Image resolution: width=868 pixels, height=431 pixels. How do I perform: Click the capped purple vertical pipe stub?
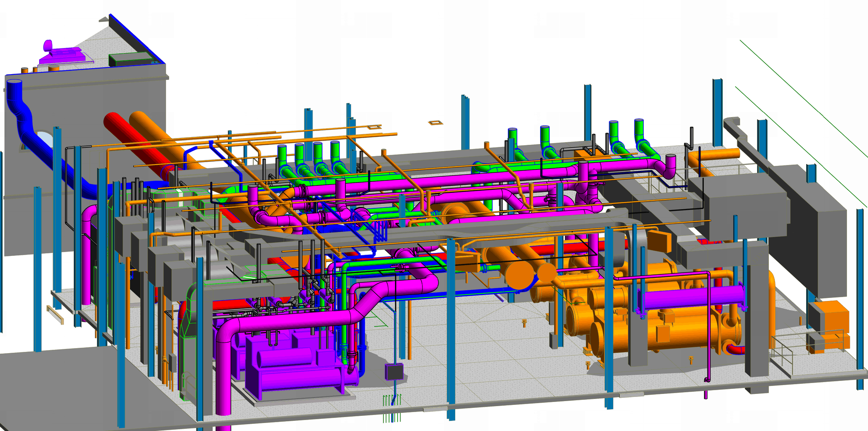(x=670, y=166)
